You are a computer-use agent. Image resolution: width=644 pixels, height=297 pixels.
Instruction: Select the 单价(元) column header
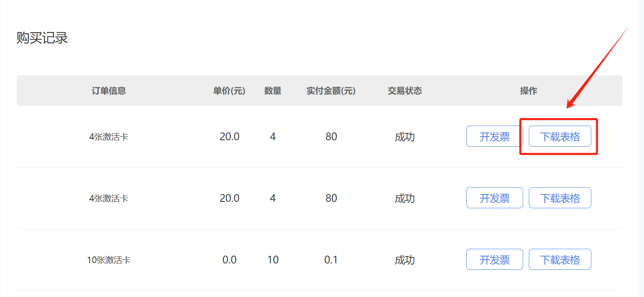pos(229,91)
